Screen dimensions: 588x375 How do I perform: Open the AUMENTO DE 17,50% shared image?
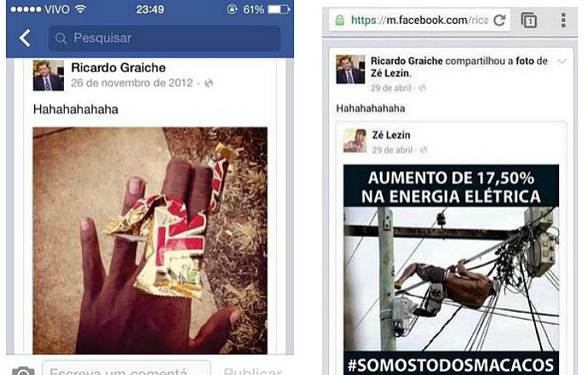click(451, 269)
